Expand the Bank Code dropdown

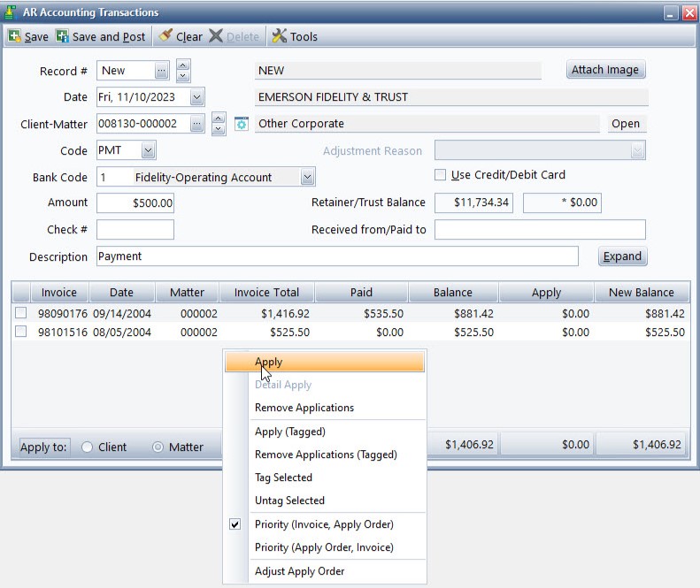point(307,177)
